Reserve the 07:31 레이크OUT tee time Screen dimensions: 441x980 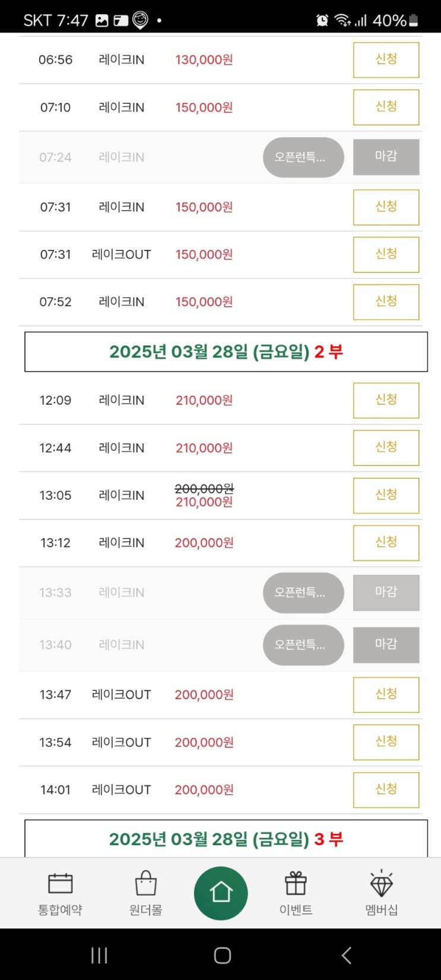[386, 254]
